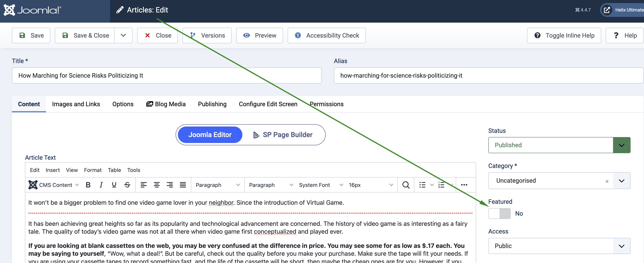Apply strikethrough formatting icon
This screenshot has width=644, height=263.
(x=127, y=185)
